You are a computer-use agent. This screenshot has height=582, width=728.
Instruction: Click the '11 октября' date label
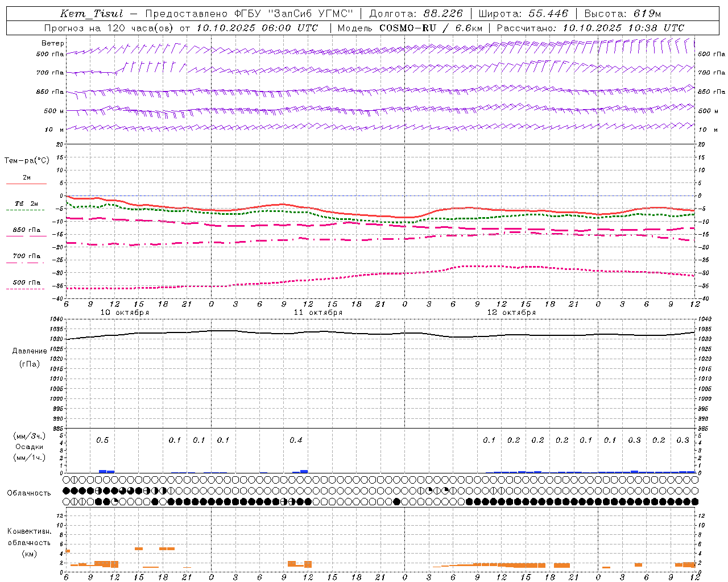[x=318, y=313]
